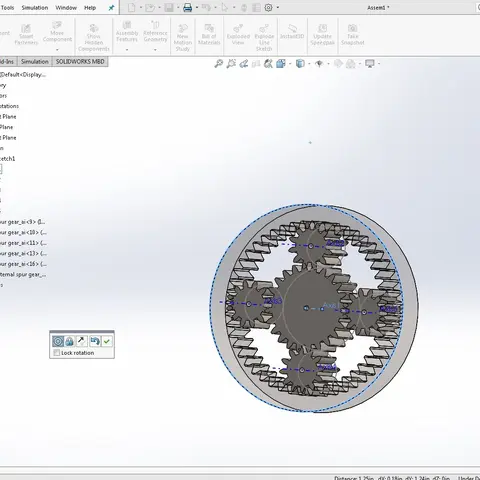Click Update Speedpak
The height and width of the screenshot is (480, 480).
tap(322, 35)
